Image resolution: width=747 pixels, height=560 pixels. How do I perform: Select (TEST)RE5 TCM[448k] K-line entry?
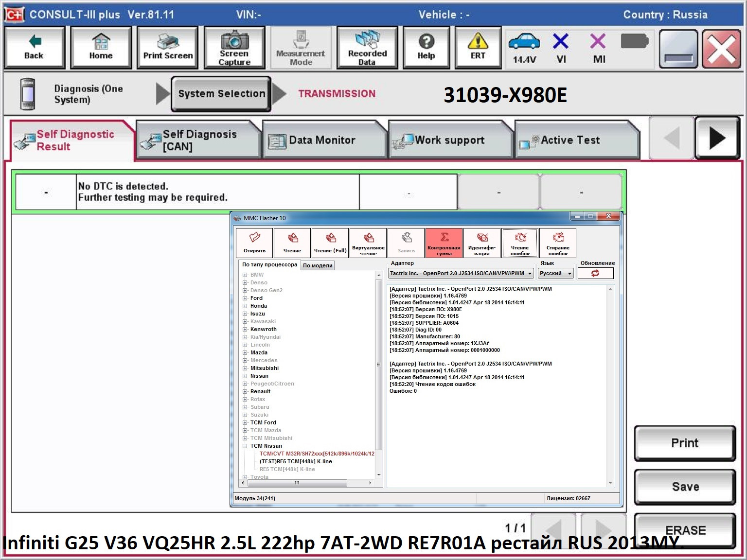(x=296, y=461)
